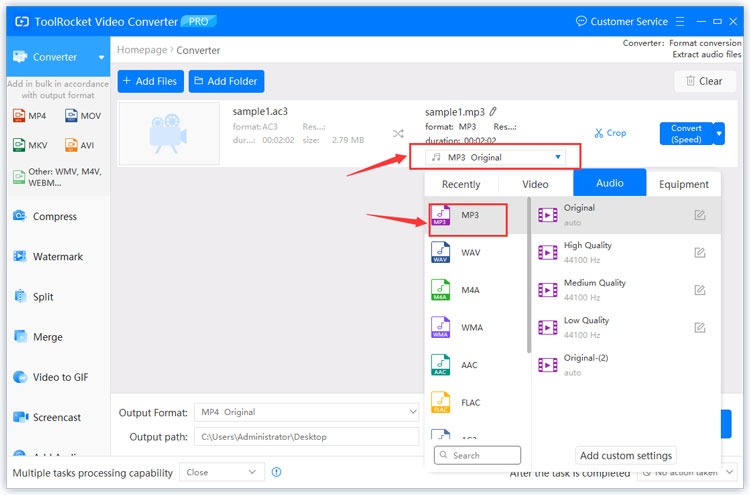Edit the Original preset settings
The height and width of the screenshot is (495, 750).
point(700,215)
